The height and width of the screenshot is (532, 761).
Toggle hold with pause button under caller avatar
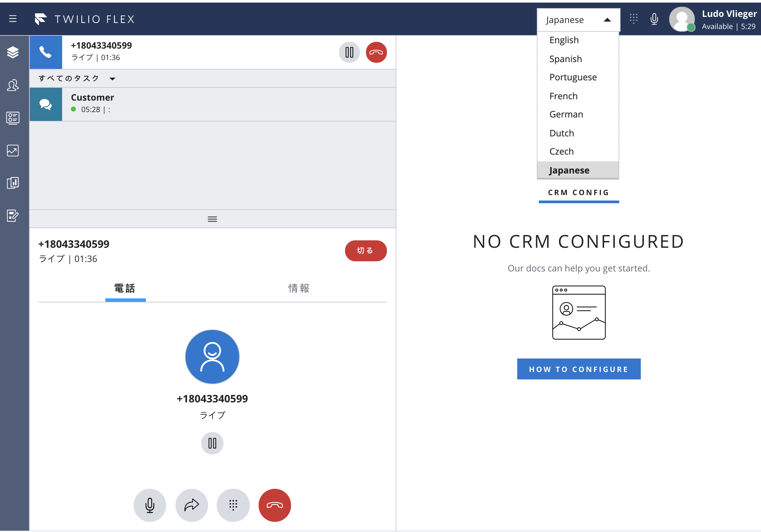(x=212, y=443)
